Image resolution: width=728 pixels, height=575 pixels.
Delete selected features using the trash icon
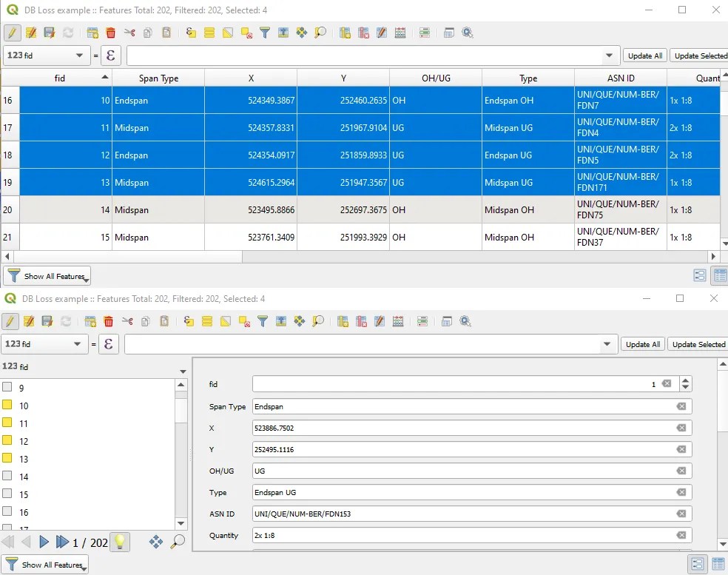click(x=112, y=33)
